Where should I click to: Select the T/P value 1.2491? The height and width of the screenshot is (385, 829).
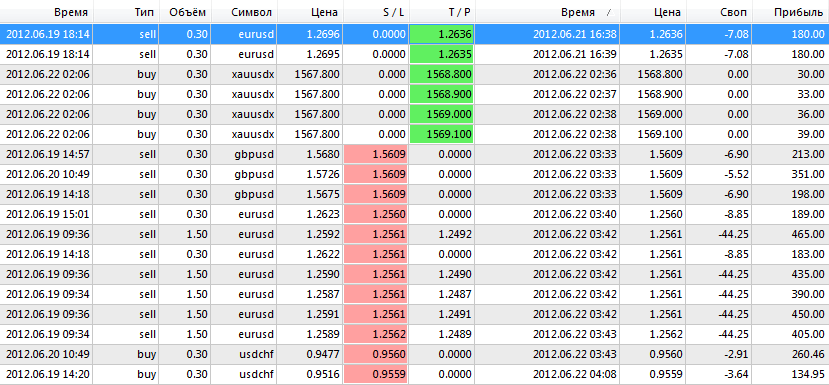pyautogui.click(x=454, y=314)
